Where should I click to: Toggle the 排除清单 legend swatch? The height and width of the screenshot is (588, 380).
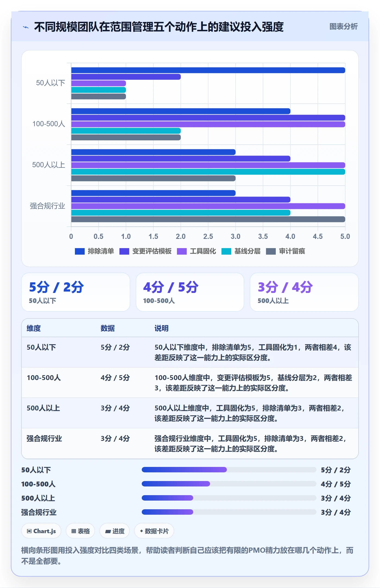[80, 251]
